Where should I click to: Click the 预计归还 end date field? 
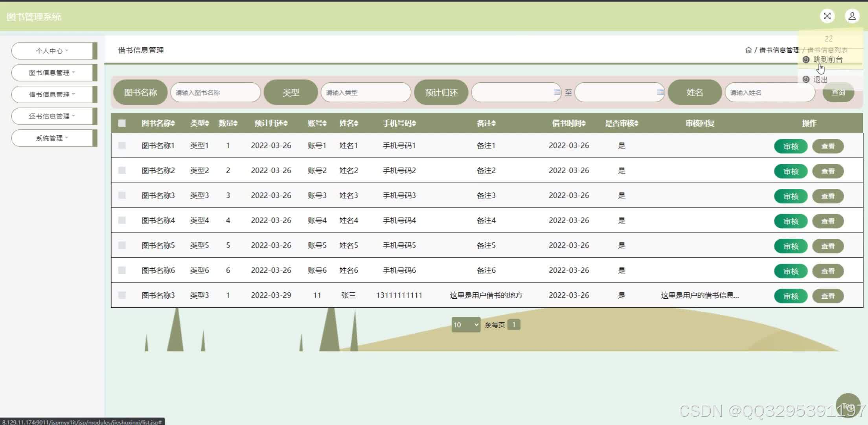click(620, 92)
